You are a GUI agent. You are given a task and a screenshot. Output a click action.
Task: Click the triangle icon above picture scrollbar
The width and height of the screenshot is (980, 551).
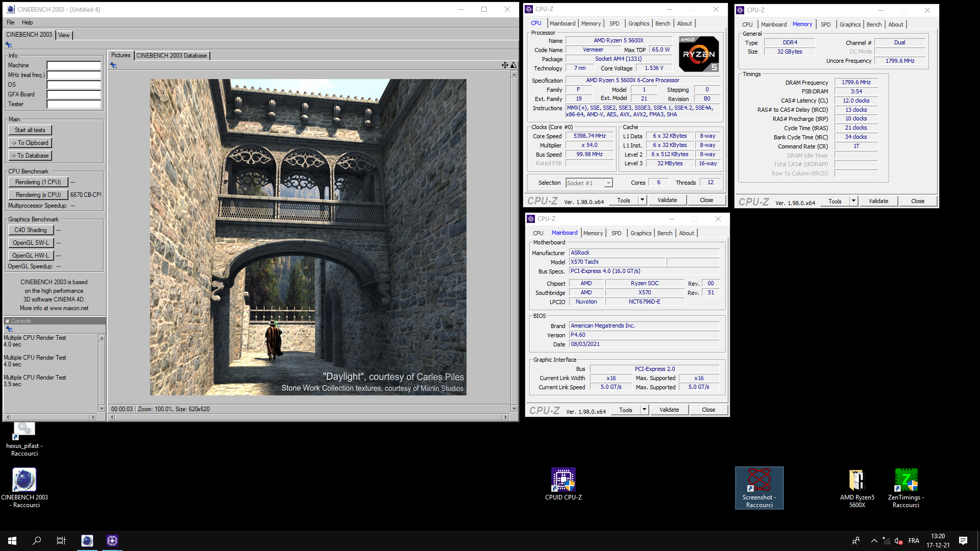pyautogui.click(x=513, y=65)
